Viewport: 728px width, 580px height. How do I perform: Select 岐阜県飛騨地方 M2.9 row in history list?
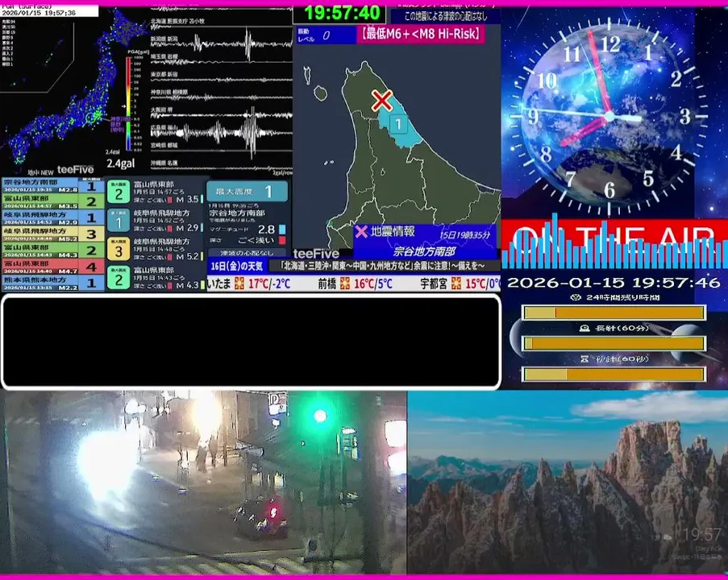tap(52, 217)
